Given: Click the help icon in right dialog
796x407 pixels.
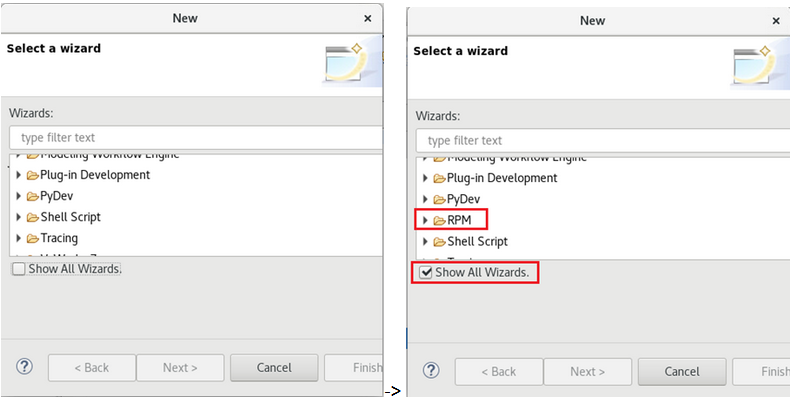Looking at the screenshot, I should point(431,370).
